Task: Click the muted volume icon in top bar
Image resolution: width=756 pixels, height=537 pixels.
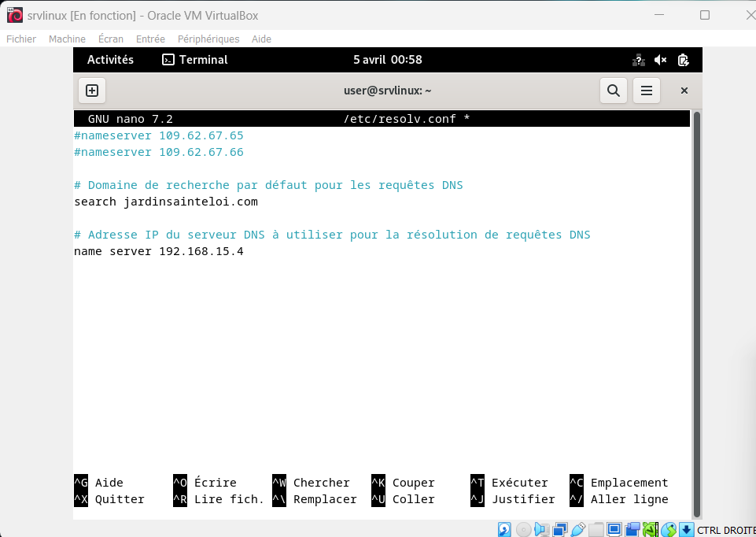Action: coord(661,60)
